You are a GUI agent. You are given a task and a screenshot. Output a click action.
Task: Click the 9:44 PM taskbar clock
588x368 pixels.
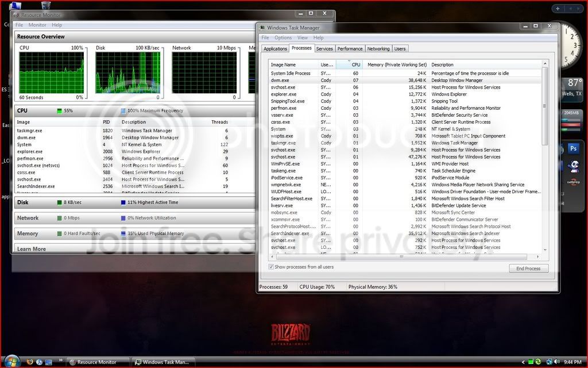[x=572, y=362]
